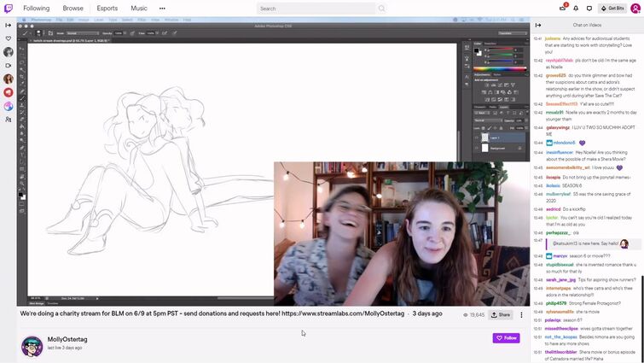
Task: Select the Eraser tool in Photoshop
Action: coord(22,120)
